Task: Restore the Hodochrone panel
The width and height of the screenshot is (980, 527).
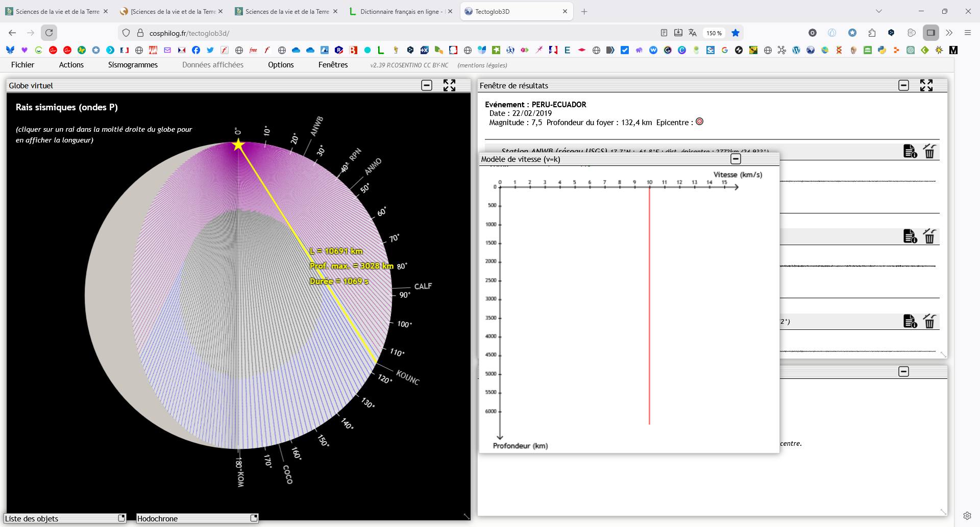Action: click(x=254, y=518)
